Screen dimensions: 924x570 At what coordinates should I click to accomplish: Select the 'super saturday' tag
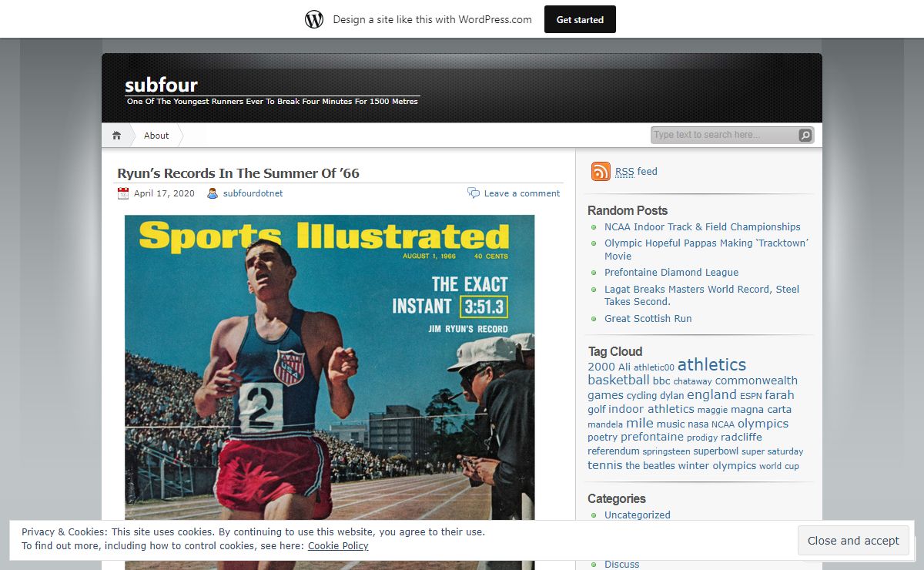click(772, 451)
